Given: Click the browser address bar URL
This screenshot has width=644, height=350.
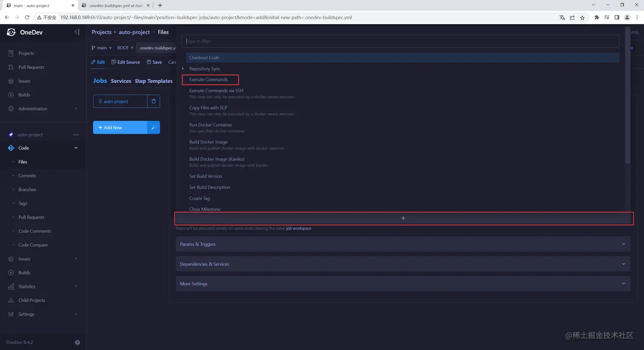Looking at the screenshot, I should tap(206, 17).
